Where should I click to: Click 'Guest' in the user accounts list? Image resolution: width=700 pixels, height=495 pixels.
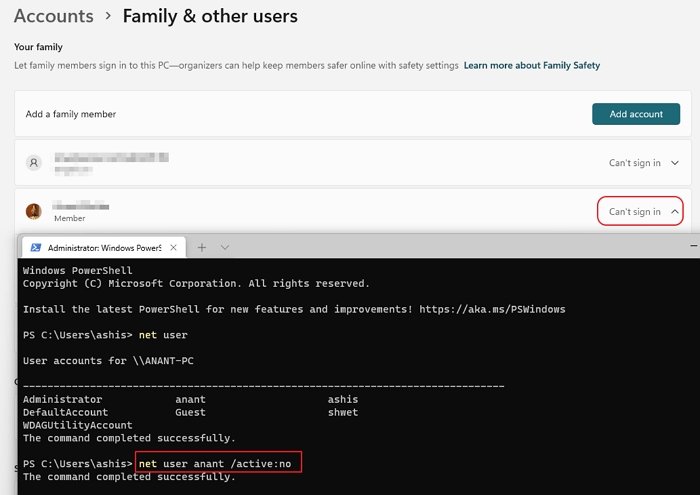click(x=190, y=412)
